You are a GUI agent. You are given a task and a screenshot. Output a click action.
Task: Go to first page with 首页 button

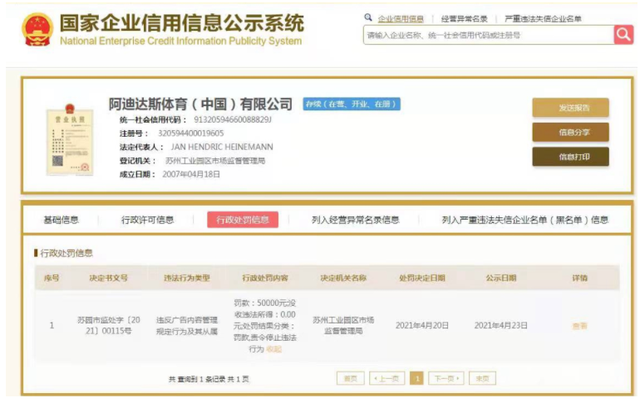tap(350, 379)
